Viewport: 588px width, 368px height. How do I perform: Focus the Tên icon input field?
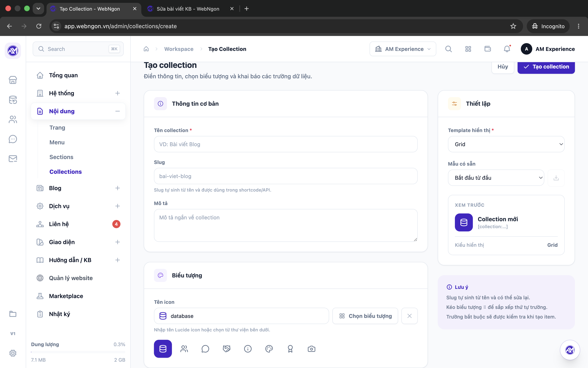click(x=241, y=316)
